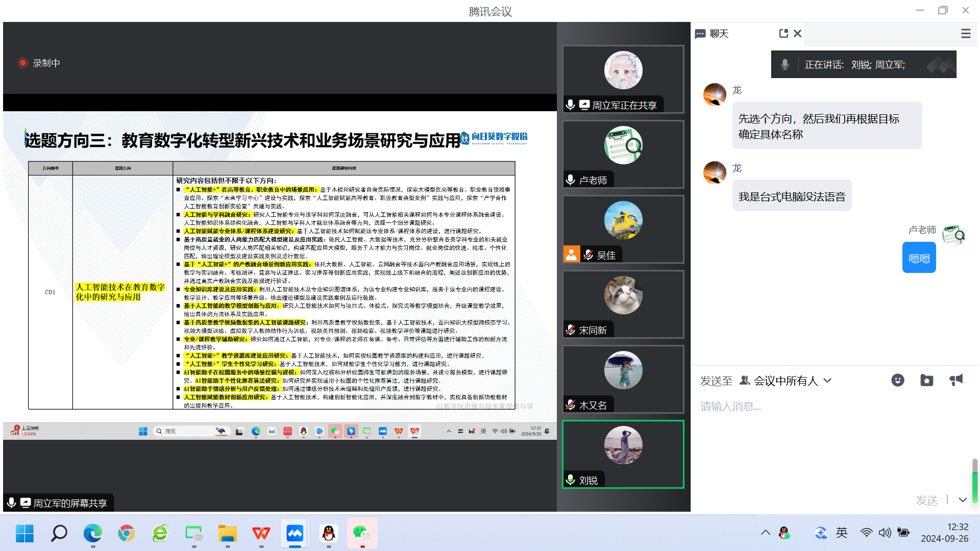Click chat message 先选个方向

pos(827,126)
